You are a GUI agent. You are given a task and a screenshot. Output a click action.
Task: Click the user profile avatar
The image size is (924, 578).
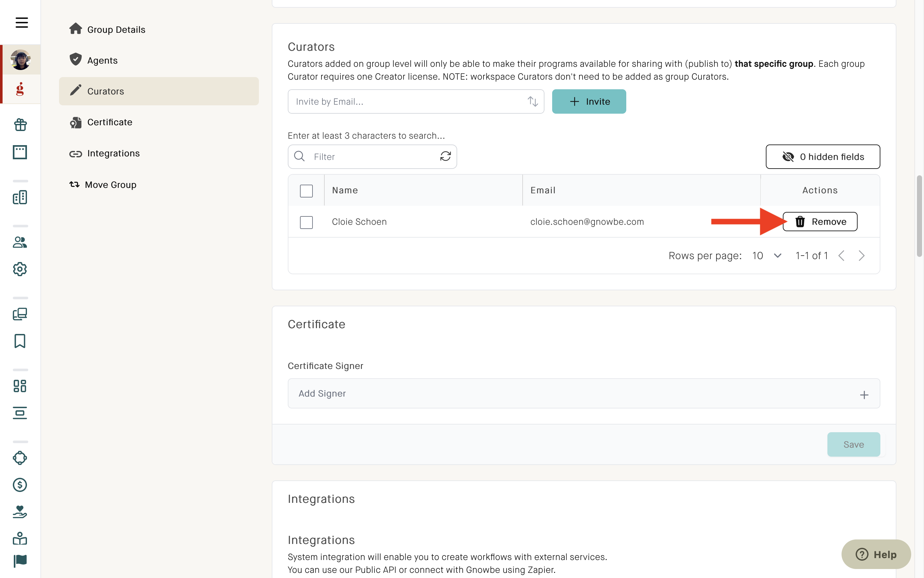point(20,60)
